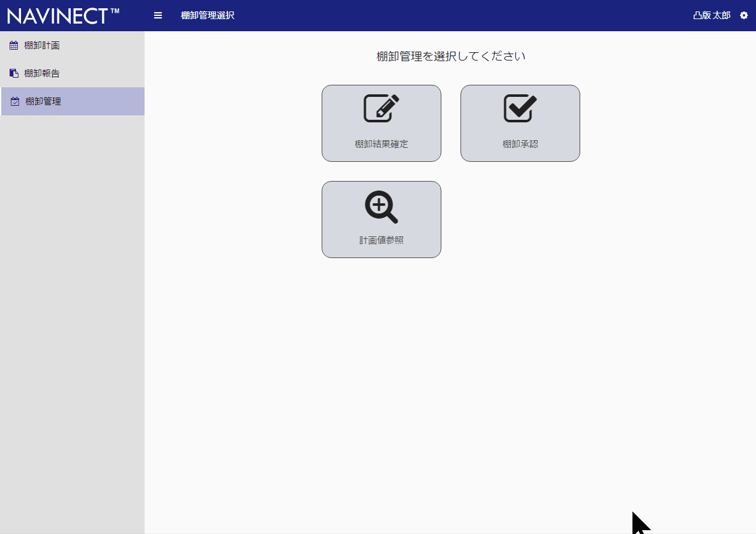Click the report icon beside 棚卸報告

pyautogui.click(x=13, y=73)
